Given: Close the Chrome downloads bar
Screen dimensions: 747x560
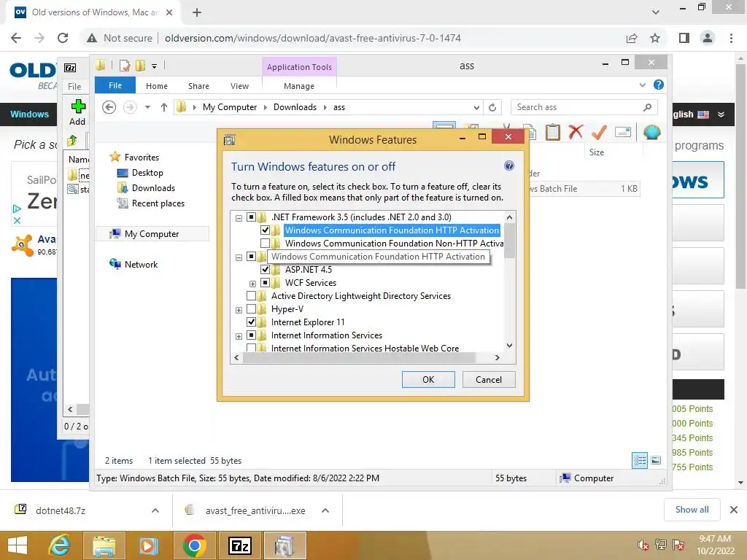Looking at the screenshot, I should pos(734,510).
